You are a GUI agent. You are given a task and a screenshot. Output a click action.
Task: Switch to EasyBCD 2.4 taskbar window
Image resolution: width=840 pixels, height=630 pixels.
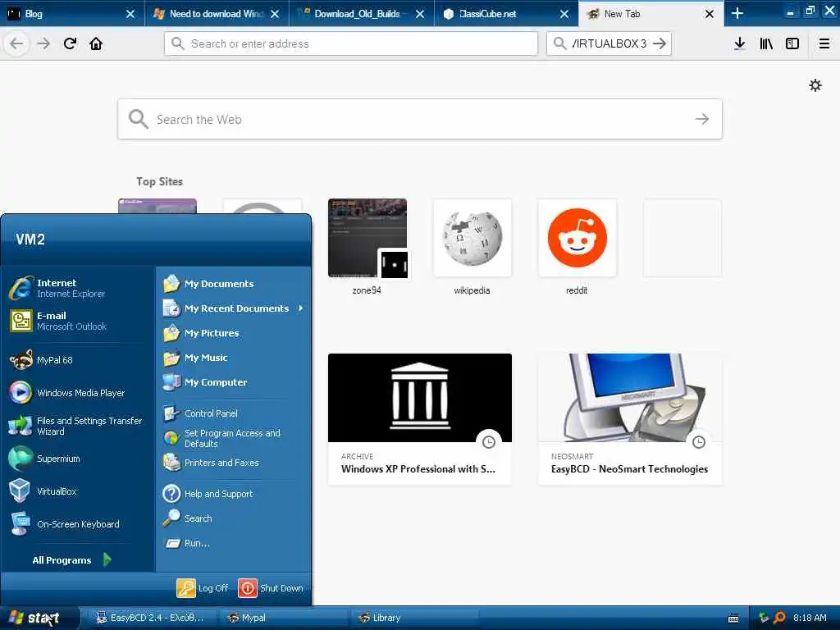151,618
